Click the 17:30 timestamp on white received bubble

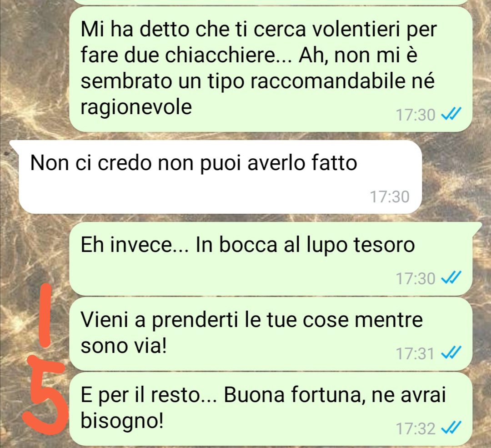point(390,197)
